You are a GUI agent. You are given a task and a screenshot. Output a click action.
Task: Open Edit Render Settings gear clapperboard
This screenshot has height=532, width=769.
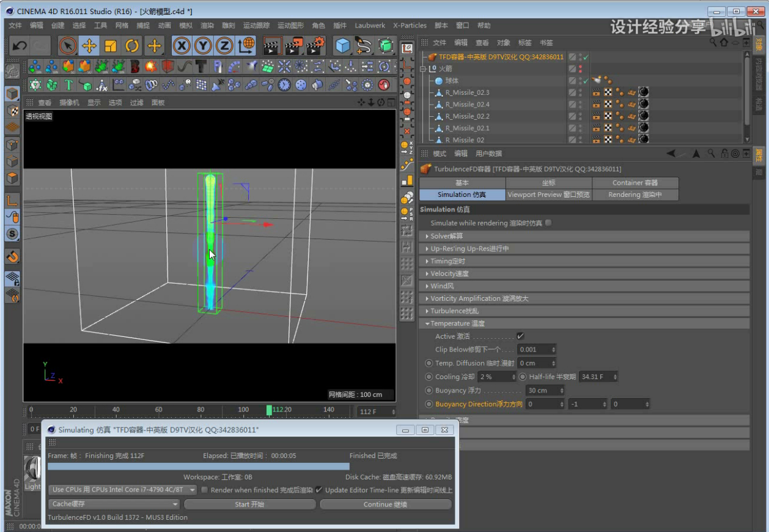point(315,46)
